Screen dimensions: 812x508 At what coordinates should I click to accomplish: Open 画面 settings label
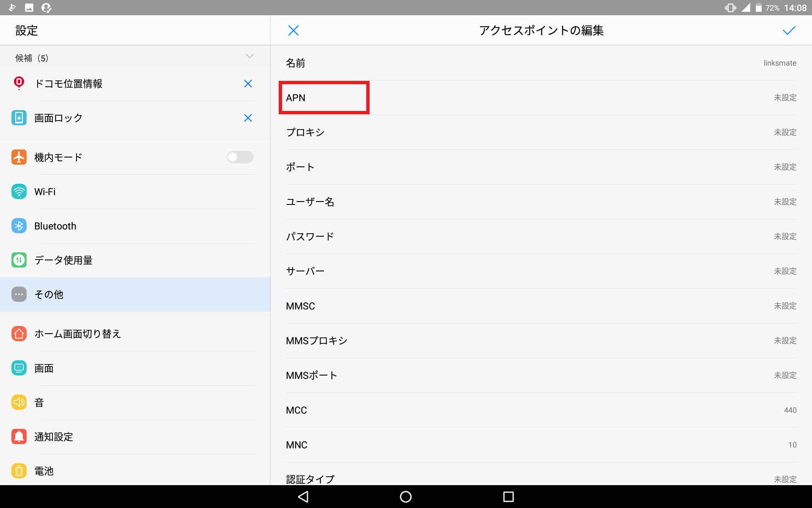(44, 368)
